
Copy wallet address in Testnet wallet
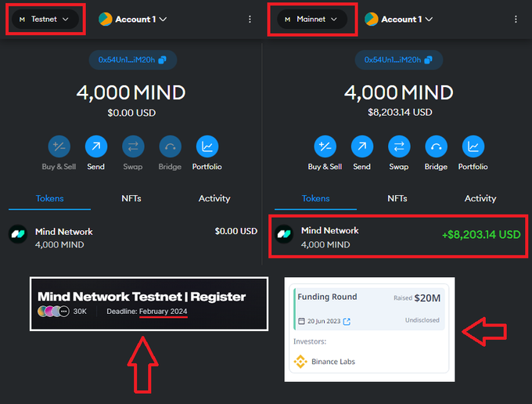[133, 60]
